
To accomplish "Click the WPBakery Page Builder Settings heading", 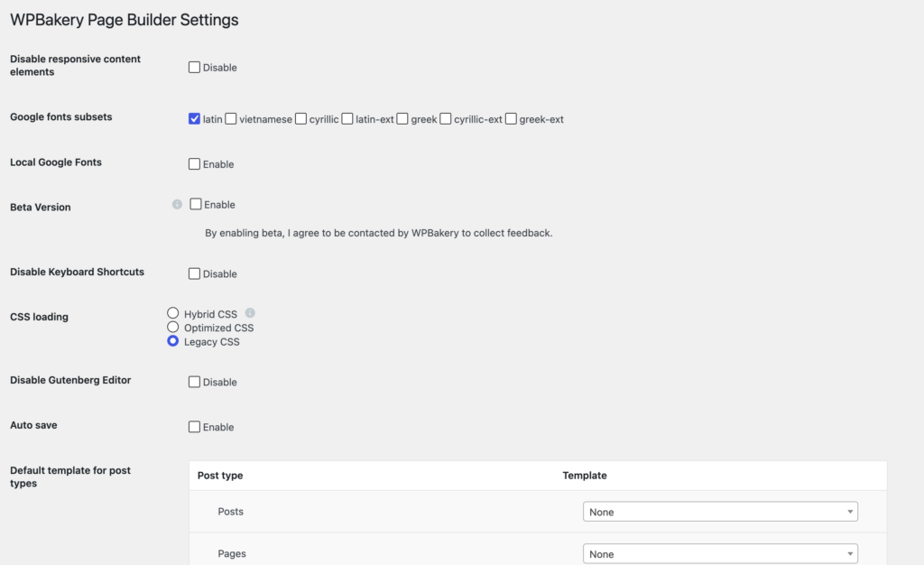I will point(125,20).
